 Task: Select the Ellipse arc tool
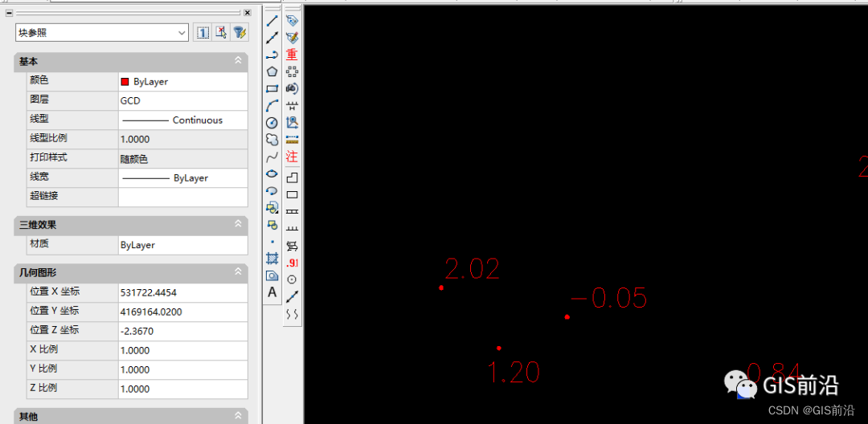tap(272, 190)
